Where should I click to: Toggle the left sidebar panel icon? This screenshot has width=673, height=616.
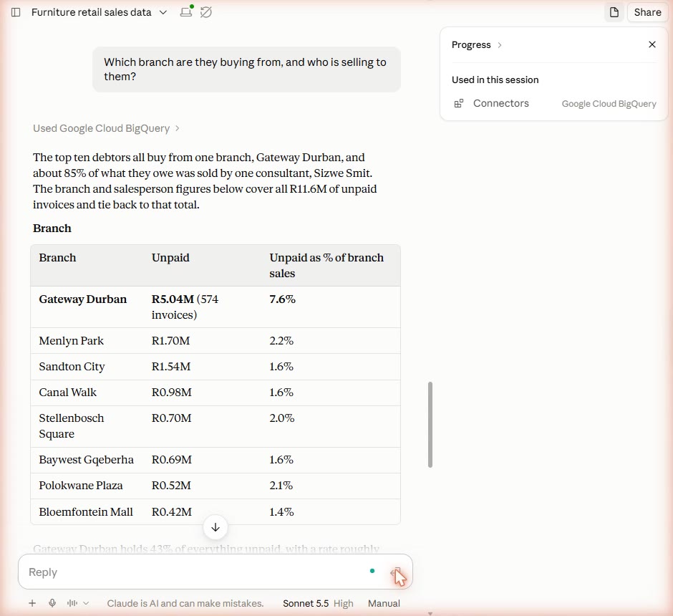16,12
